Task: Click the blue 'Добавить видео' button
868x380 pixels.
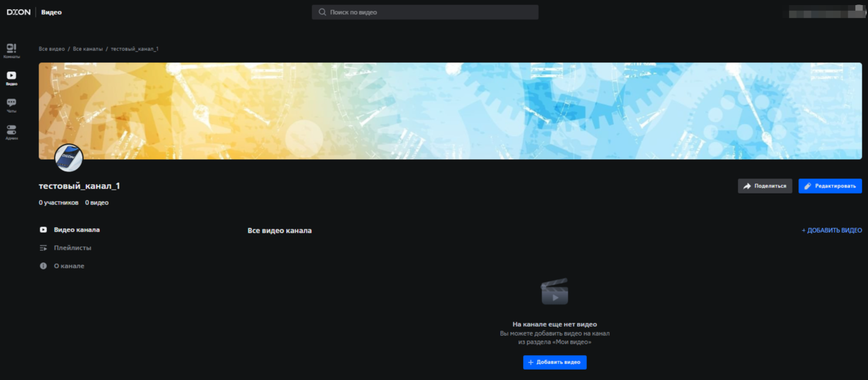Action: [x=555, y=362]
